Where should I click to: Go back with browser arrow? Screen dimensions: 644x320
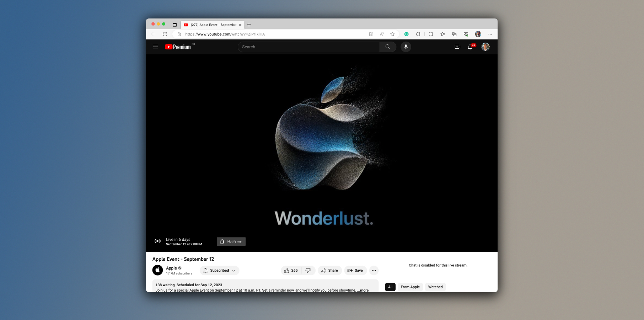click(x=153, y=34)
